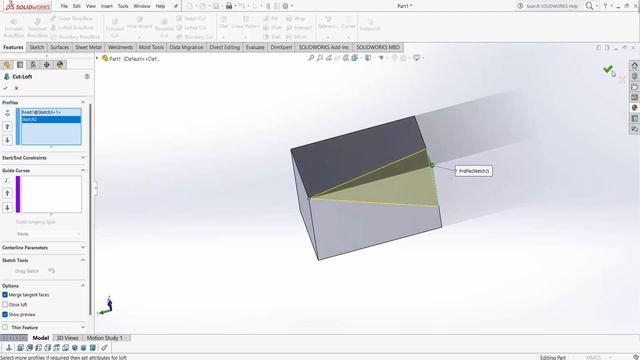Image resolution: width=640 pixels, height=360 pixels.
Task: Click the search magnifier icon
Action: [589, 6]
